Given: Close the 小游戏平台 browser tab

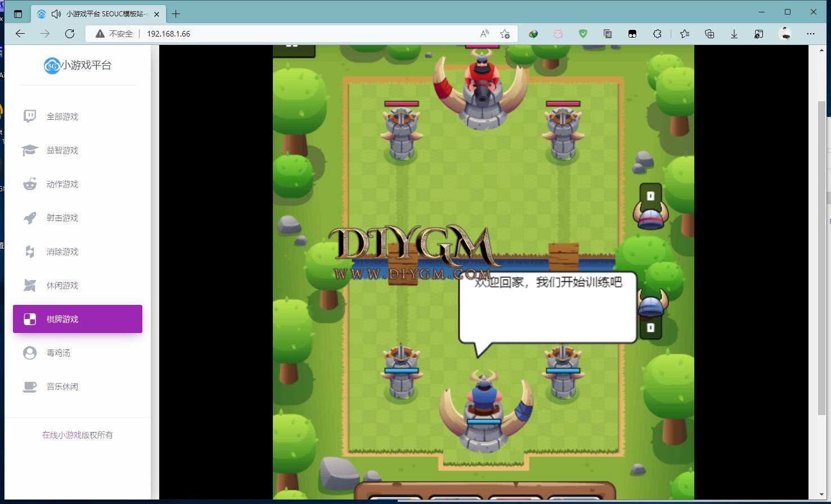Looking at the screenshot, I should click(156, 13).
